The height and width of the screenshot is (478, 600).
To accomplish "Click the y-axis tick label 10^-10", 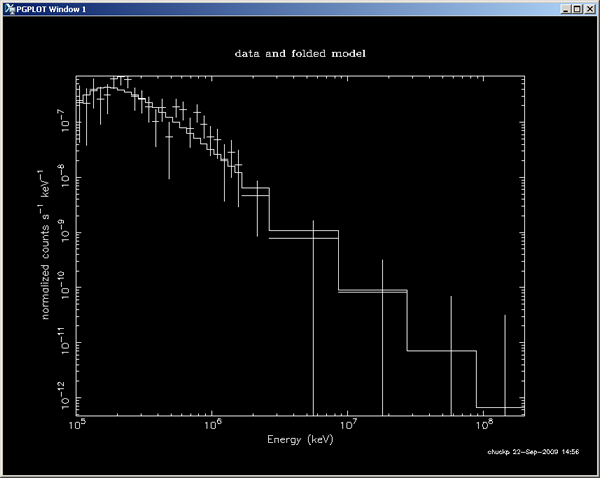I will coord(64,284).
